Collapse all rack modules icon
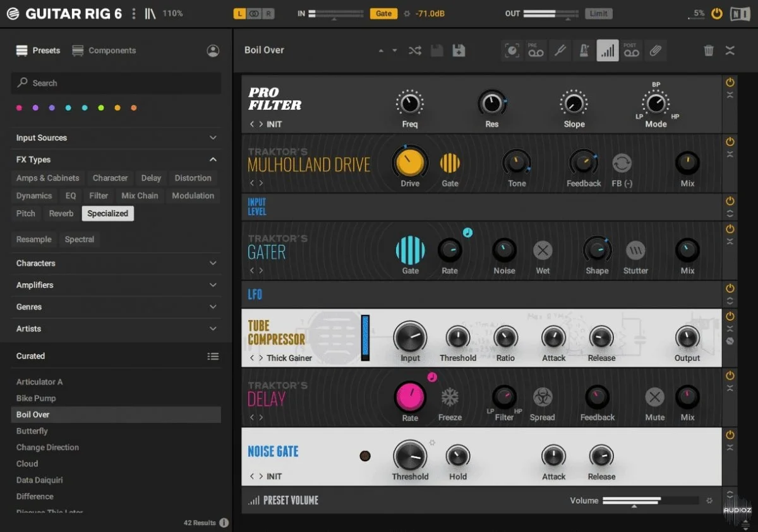The height and width of the screenshot is (532, 758). [730, 50]
